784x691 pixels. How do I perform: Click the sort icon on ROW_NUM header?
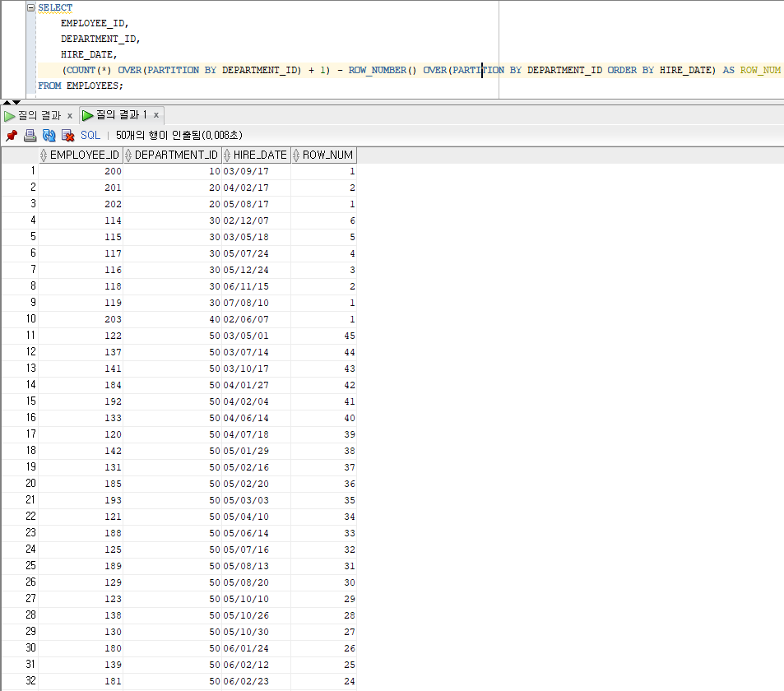(x=296, y=155)
